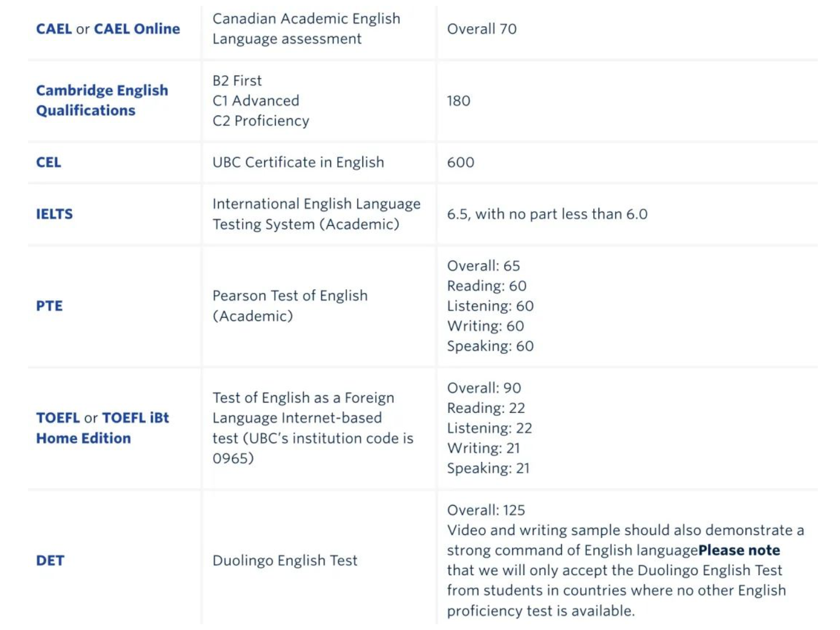840x630 pixels.
Task: Click the IELTS 6.5 minimum score text
Action: (547, 214)
